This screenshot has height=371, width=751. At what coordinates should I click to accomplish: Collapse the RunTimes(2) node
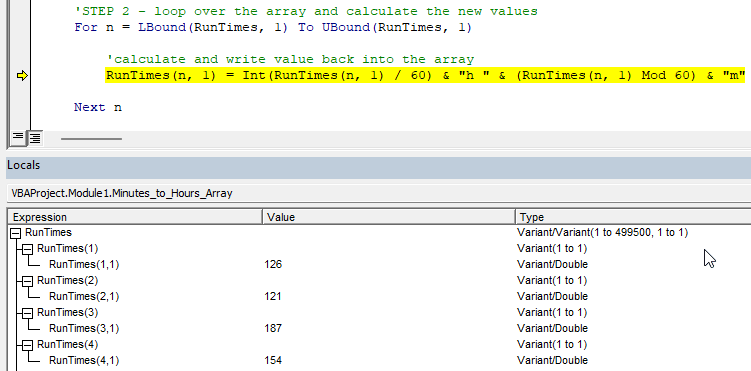tap(28, 281)
